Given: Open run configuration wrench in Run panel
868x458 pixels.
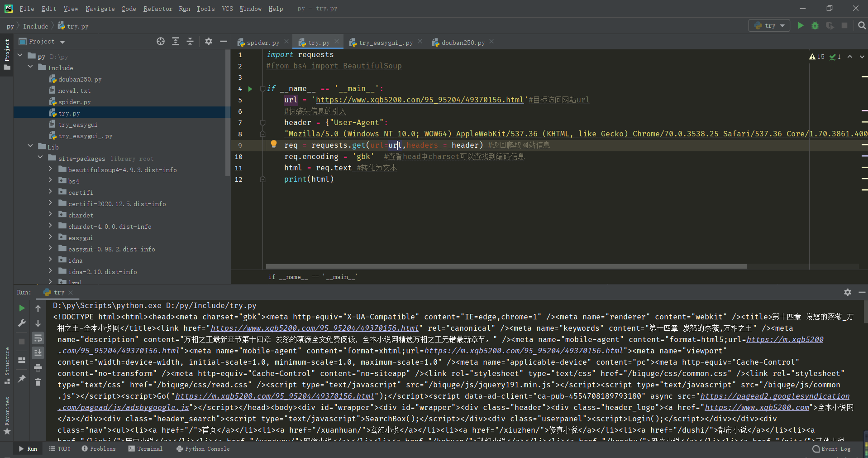Looking at the screenshot, I should 22,323.
